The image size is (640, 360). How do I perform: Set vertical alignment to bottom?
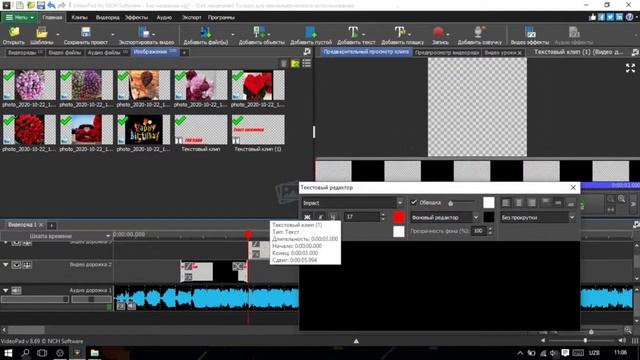[571, 203]
